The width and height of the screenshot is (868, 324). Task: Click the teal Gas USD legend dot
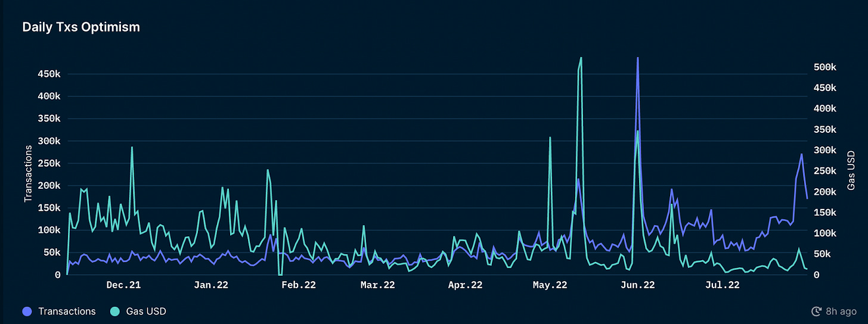pos(115,311)
